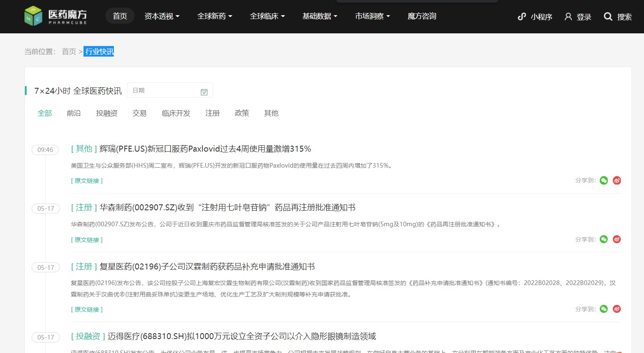Select the 临床开发 category tab
The width and height of the screenshot is (644, 353).
[176, 113]
